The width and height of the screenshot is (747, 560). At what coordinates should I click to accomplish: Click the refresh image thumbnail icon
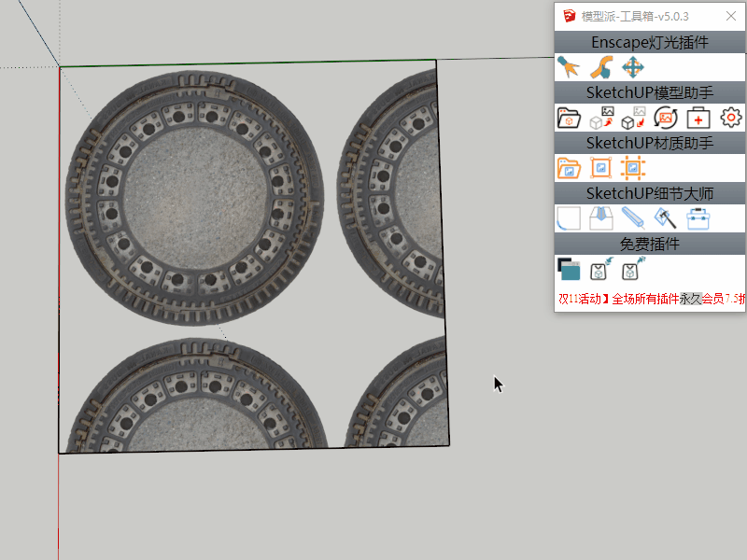point(666,118)
